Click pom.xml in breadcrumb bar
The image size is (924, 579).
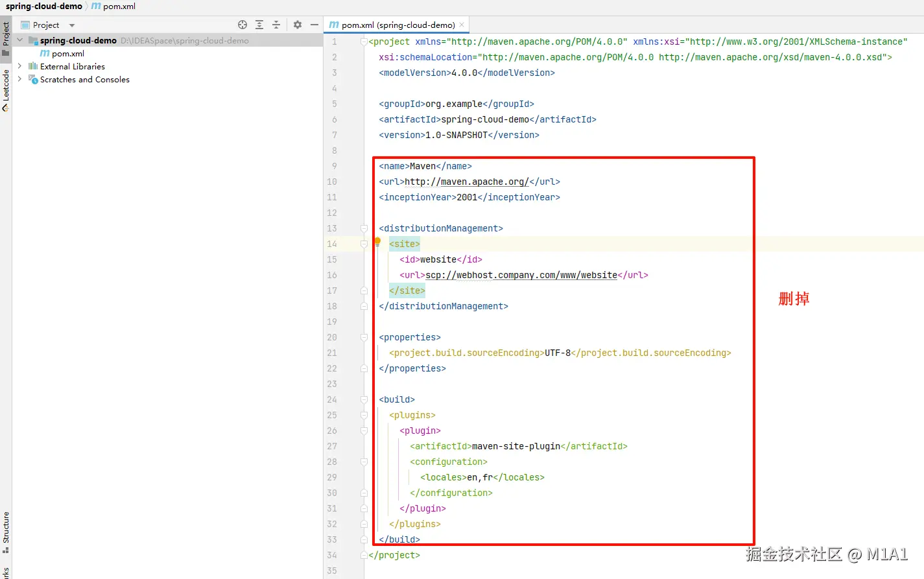(x=113, y=6)
